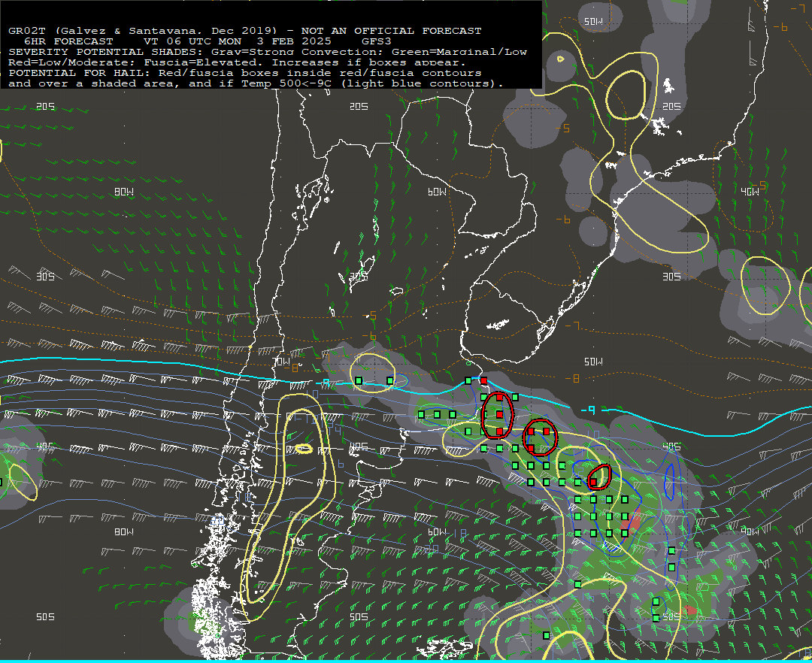812x663 pixels.
Task: Click the 'POTENTIAL FOR HAIL' legend line
Action: [x=245, y=73]
